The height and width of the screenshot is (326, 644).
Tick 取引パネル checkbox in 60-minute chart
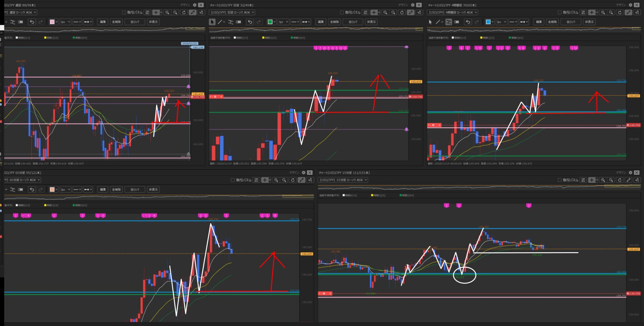[x=233, y=180]
